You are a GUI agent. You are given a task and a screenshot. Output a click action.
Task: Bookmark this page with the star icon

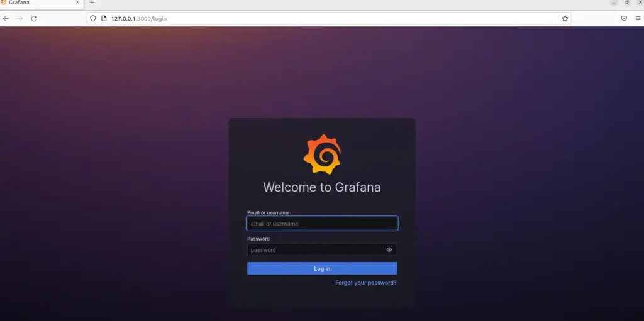point(565,18)
